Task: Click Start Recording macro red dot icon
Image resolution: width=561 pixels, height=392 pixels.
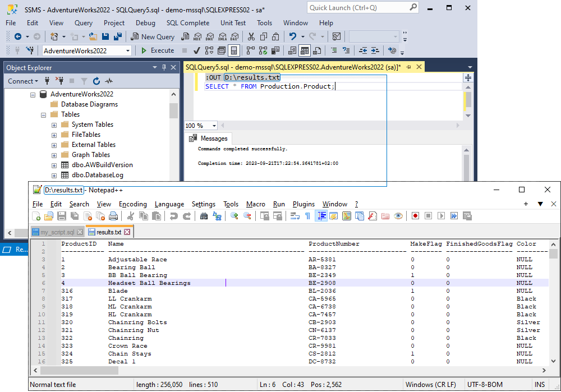Action: click(x=415, y=216)
